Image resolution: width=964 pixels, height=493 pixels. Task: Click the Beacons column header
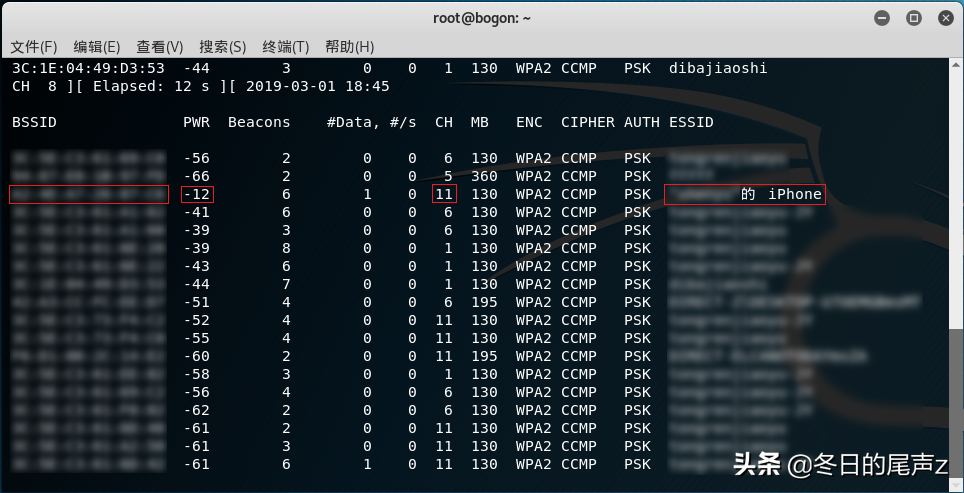tap(259, 122)
